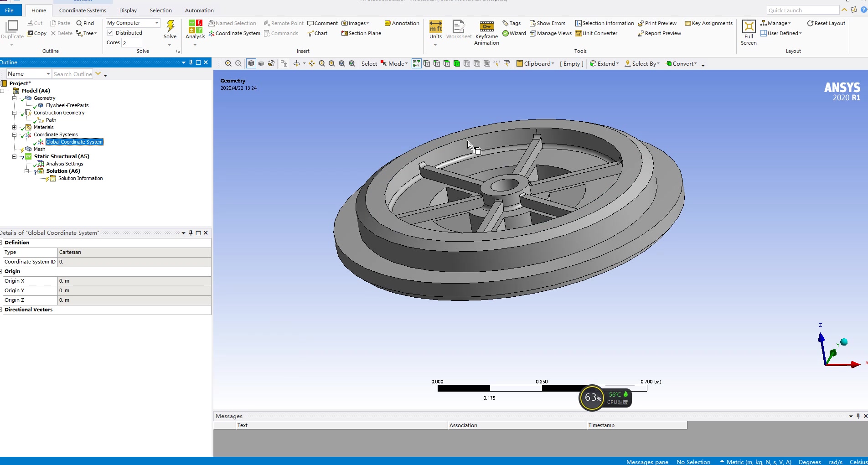Expand the Static Structural (A5) branch
The width and height of the screenshot is (868, 465).
pos(15,156)
